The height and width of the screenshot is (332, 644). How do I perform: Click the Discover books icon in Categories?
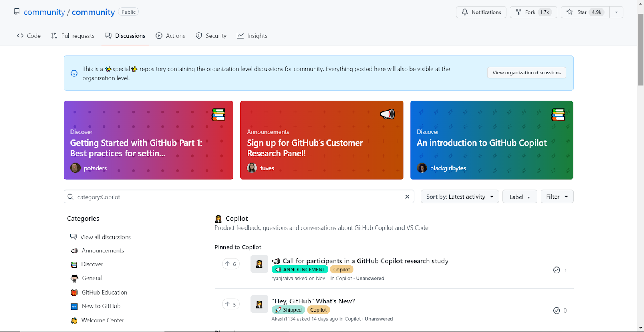[74, 264]
